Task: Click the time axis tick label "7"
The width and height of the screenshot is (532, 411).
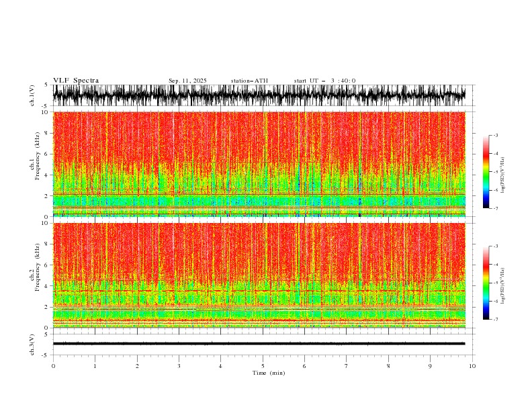Action: click(x=347, y=366)
